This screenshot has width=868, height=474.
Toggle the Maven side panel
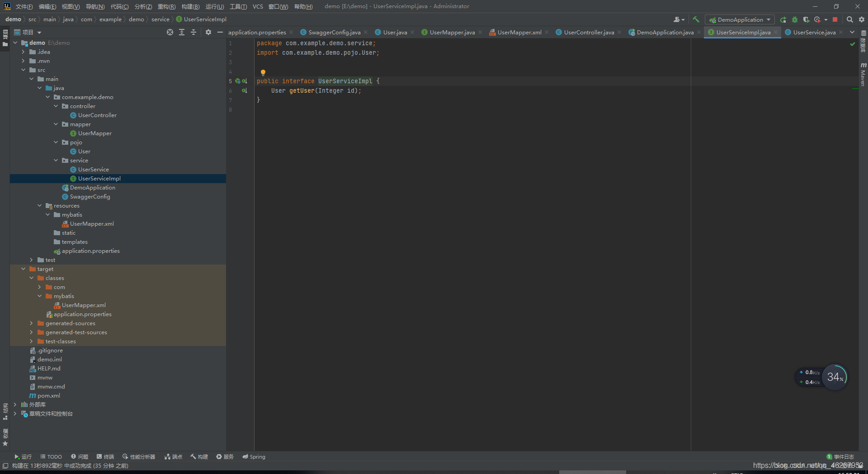click(863, 75)
